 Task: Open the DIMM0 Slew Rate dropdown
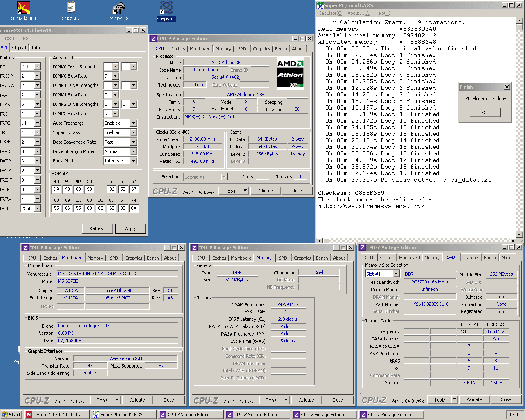(115, 76)
